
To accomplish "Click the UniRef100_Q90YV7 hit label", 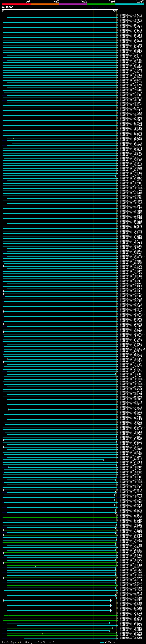I will point(131,309).
